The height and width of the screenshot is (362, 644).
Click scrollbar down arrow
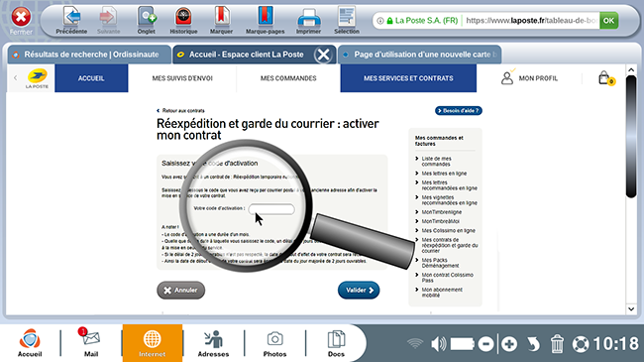click(x=631, y=308)
